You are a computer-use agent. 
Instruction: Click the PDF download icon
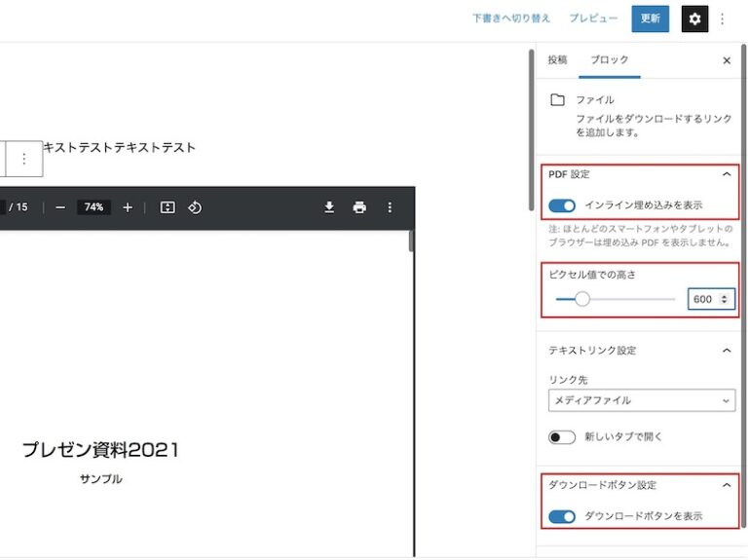329,207
